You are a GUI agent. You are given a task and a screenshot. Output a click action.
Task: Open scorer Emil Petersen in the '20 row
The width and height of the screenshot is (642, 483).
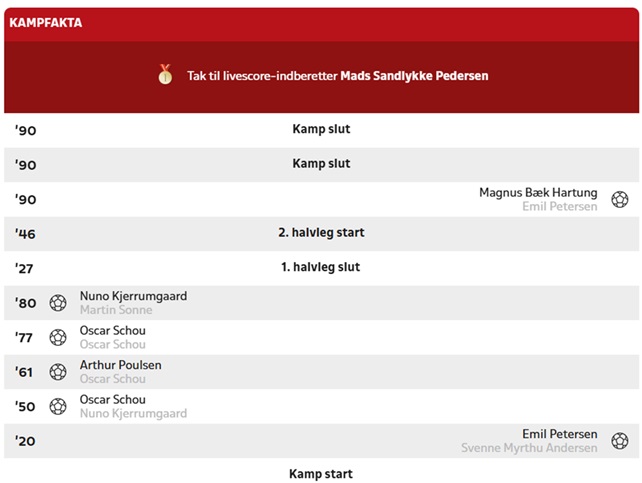tap(559, 434)
